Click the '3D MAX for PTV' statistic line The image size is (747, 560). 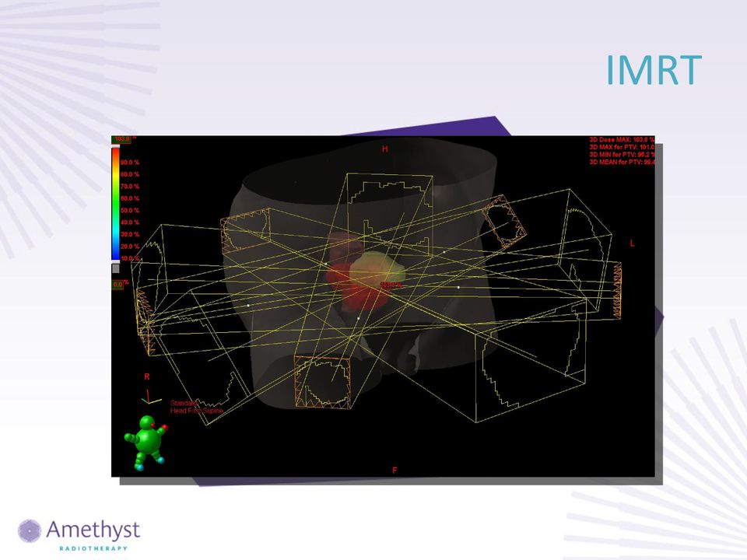622,147
